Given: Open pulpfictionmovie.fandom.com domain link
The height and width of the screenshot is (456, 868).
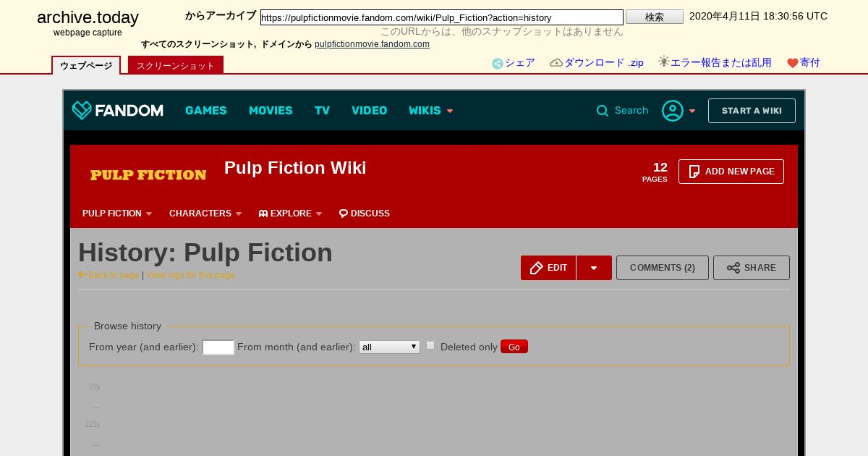Looking at the screenshot, I should click(372, 44).
